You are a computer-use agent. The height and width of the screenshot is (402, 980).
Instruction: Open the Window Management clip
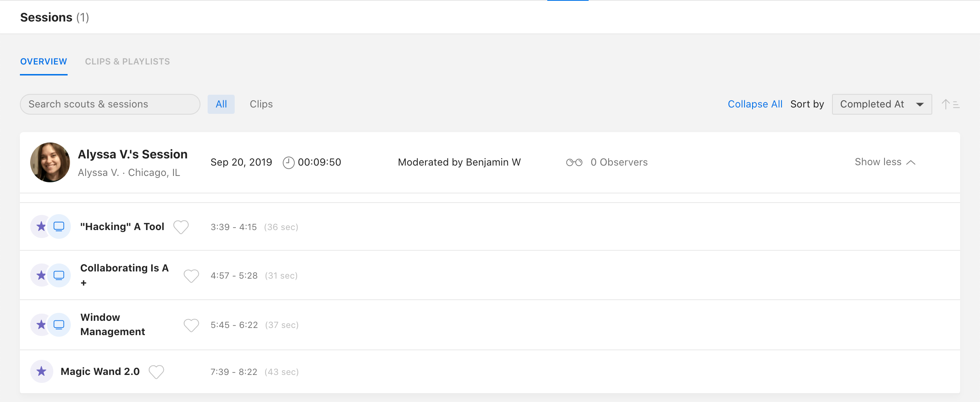click(x=113, y=324)
